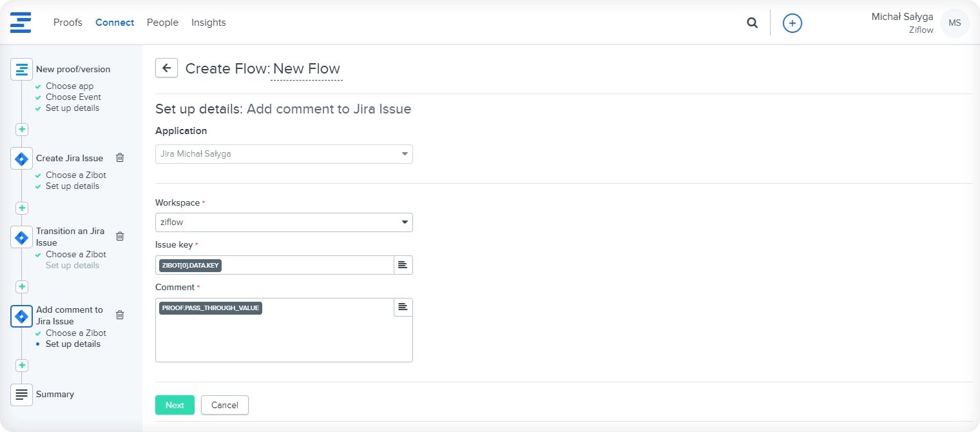Select the Transition an Jira Issue step icon

click(x=21, y=237)
